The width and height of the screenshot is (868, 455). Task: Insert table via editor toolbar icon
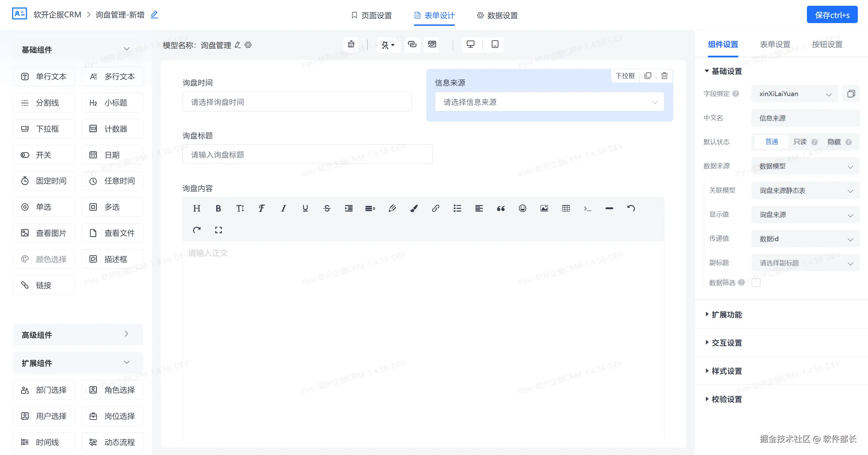click(x=566, y=208)
